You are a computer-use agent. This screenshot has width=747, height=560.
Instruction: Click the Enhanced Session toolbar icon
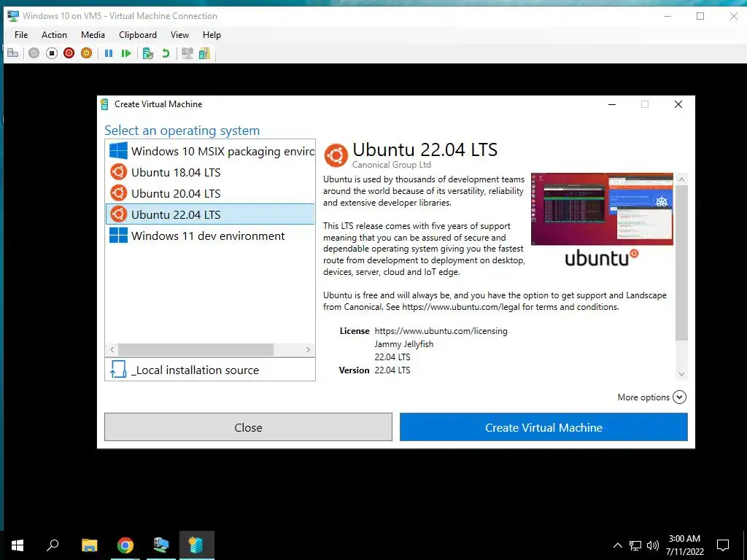[x=187, y=53]
